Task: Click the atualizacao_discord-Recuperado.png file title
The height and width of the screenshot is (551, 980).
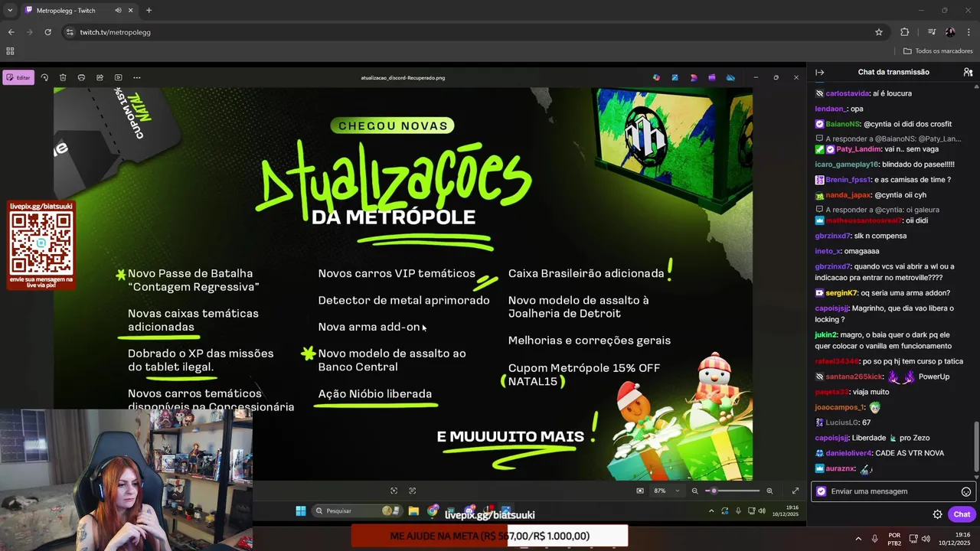Action: point(403,77)
